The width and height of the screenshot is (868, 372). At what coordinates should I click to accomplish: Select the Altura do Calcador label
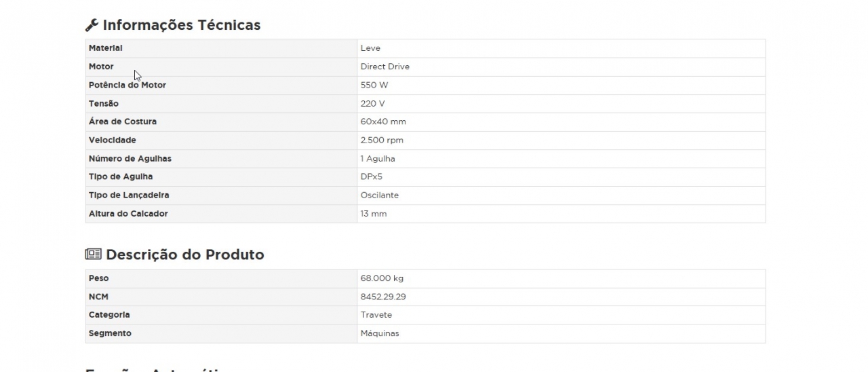click(128, 213)
